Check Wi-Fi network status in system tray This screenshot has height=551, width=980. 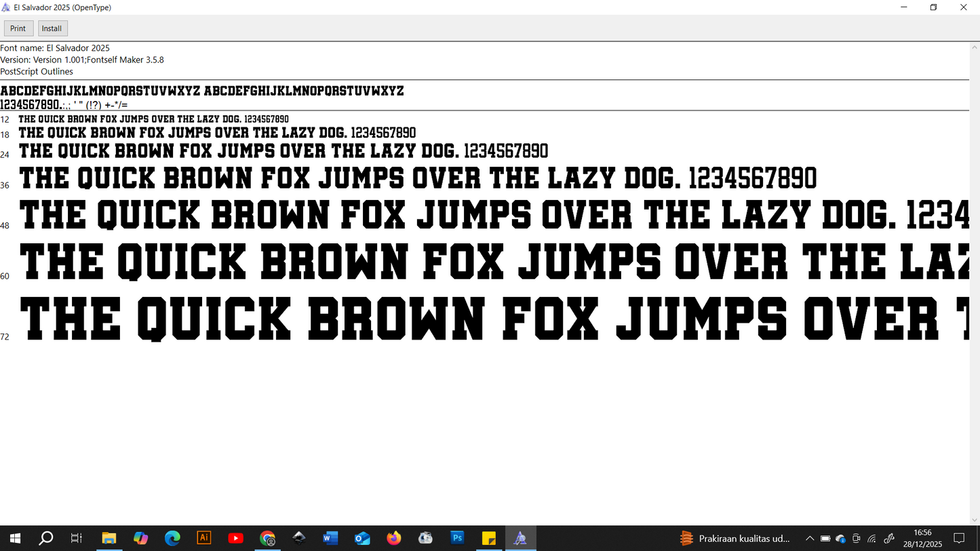click(x=871, y=538)
